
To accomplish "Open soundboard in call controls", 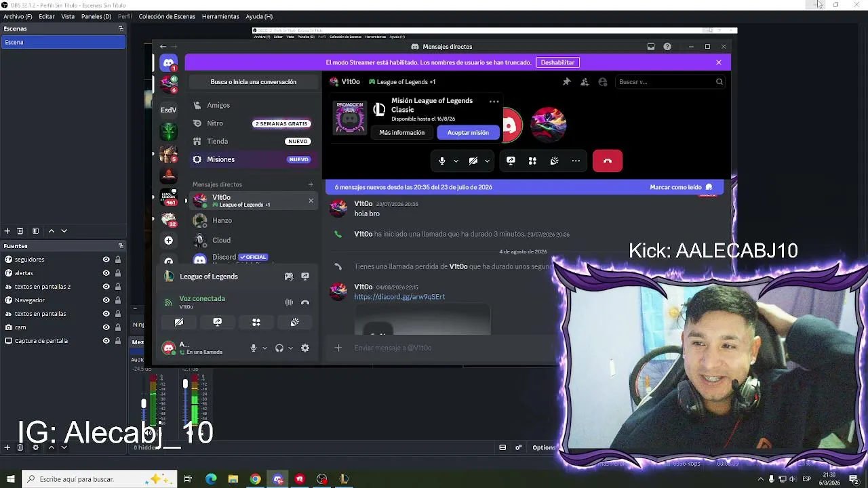I will click(554, 161).
